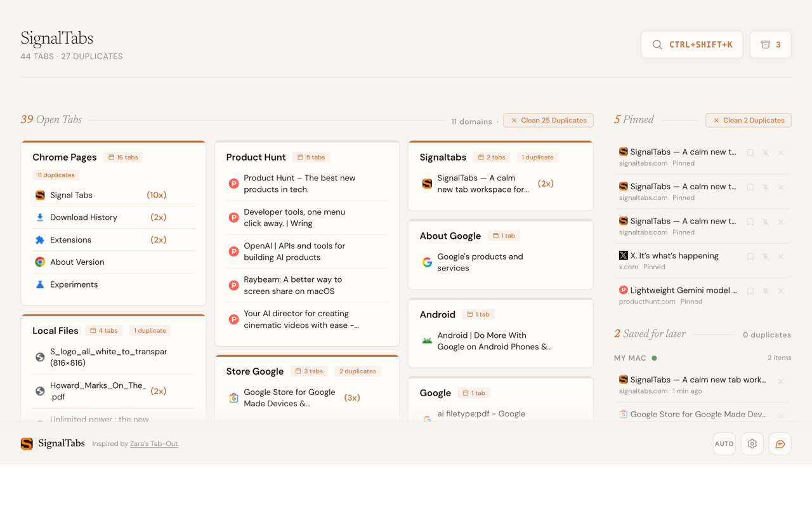Click Clean 2 Duplicates in Pinned
The image size is (812, 508).
tap(749, 120)
